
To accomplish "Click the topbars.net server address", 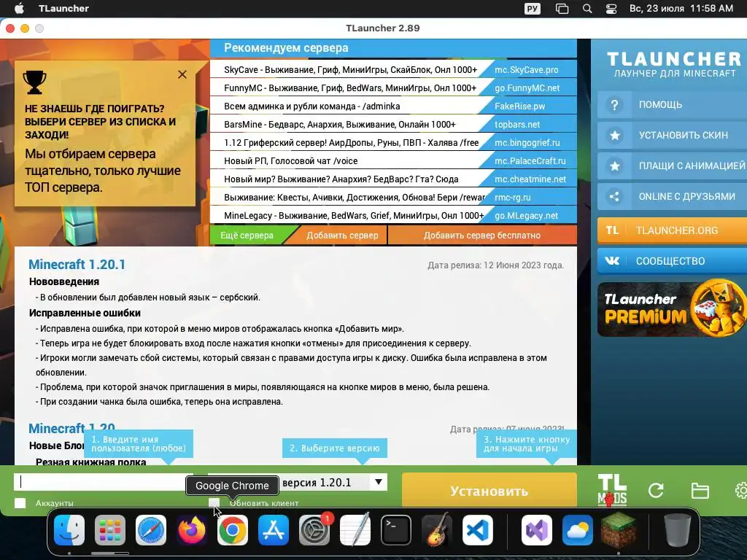I will (x=517, y=124).
